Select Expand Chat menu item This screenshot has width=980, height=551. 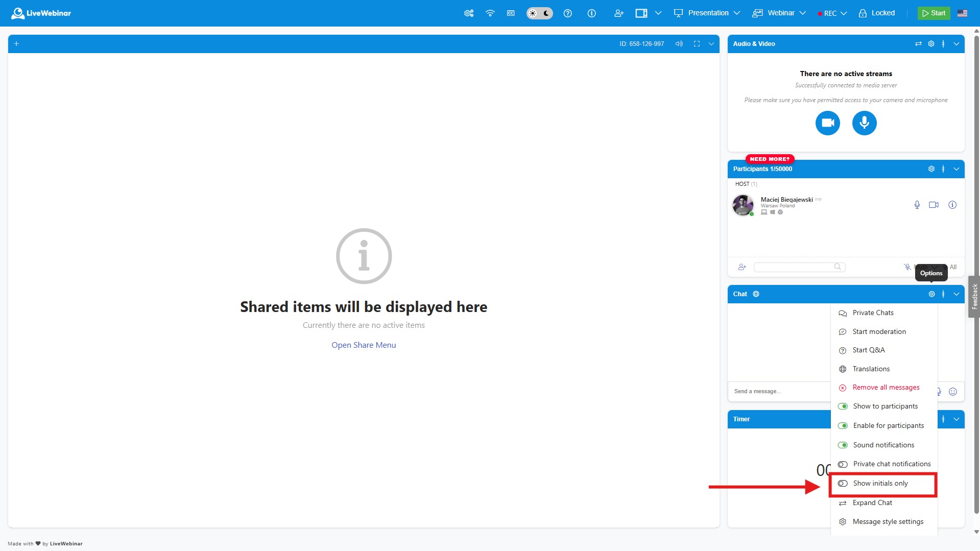[x=884, y=503]
